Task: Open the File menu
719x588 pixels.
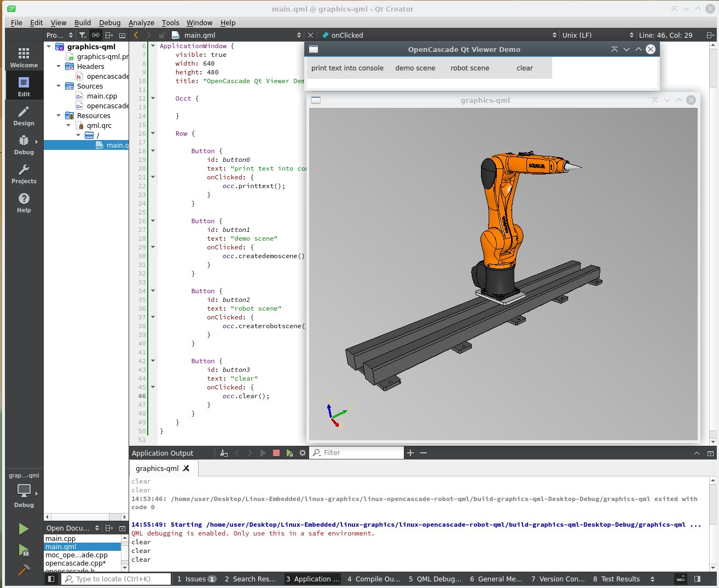Action: 16,22
